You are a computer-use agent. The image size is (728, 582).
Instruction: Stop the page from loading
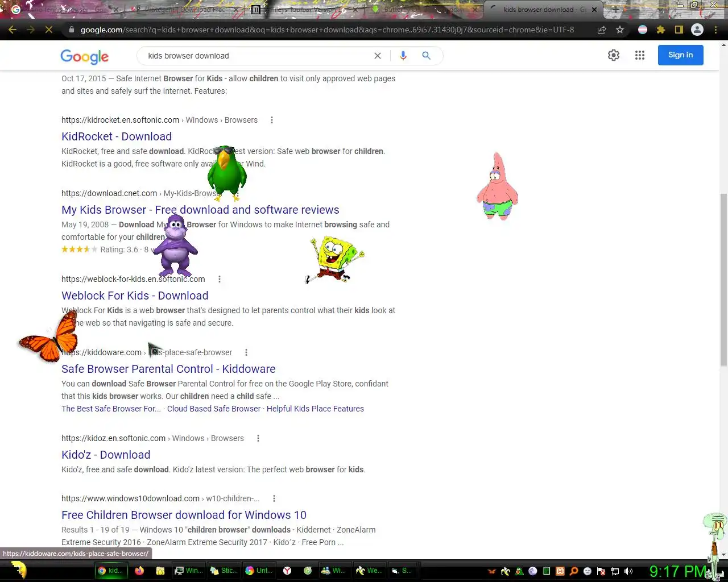tap(49, 30)
